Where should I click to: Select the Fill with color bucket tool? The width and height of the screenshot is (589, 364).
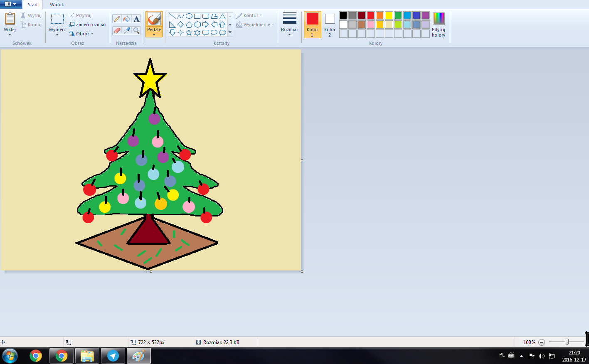click(127, 19)
